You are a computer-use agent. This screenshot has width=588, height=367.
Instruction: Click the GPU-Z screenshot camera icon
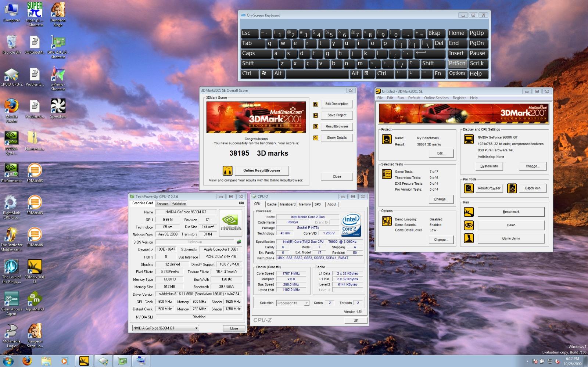241,203
